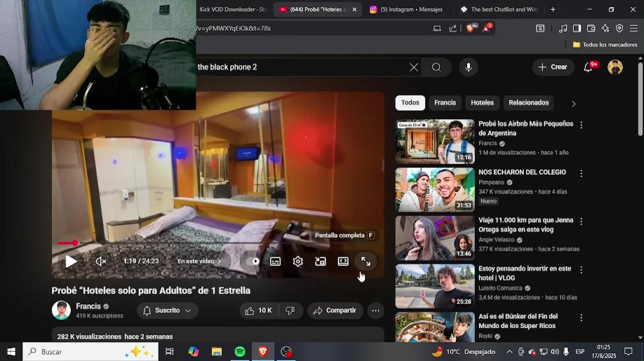
Task: Start voice search with microphone icon
Action: 468,67
